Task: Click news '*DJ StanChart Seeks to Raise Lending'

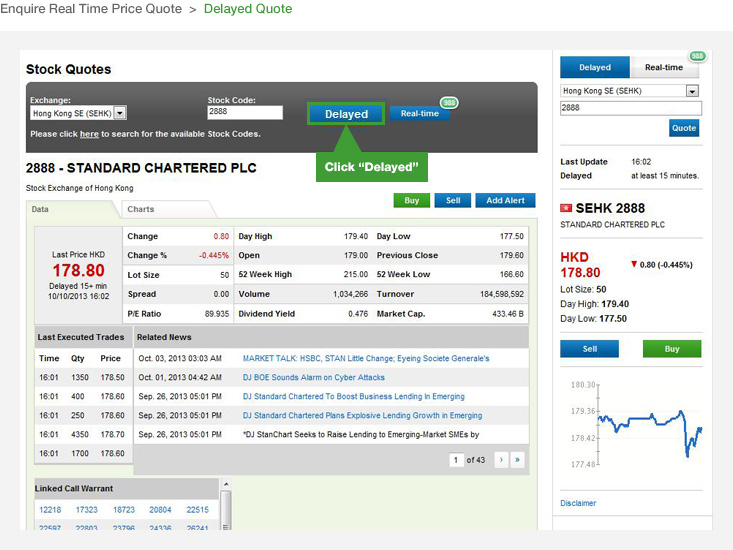Action: coord(361,435)
